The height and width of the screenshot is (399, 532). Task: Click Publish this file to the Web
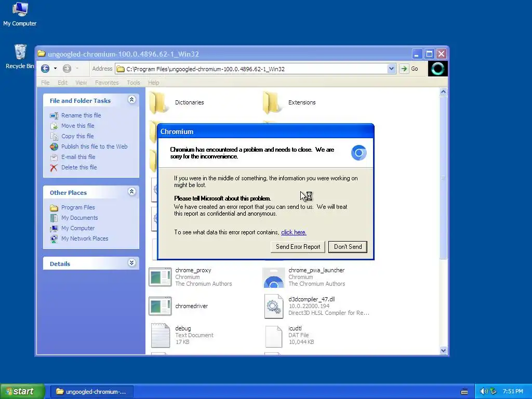pos(95,147)
